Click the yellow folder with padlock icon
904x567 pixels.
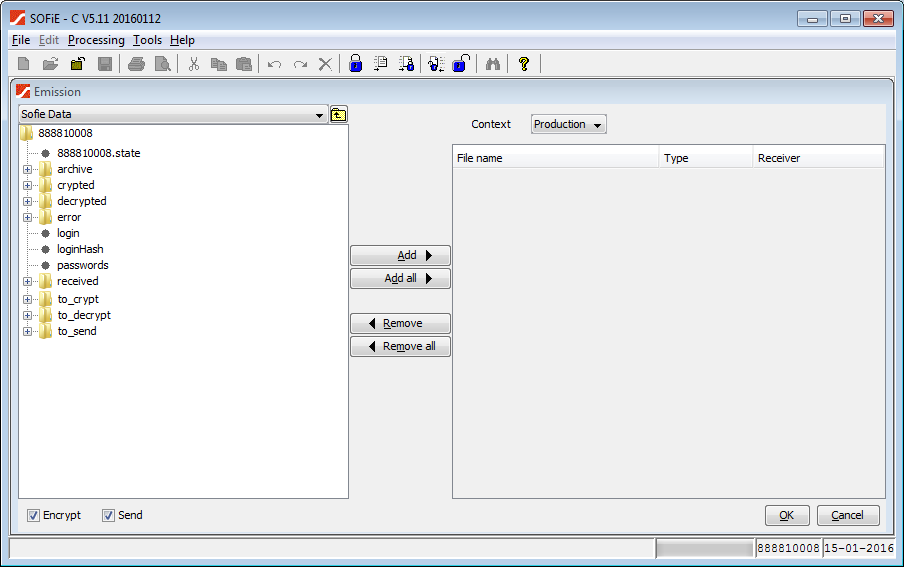pyautogui.click(x=77, y=64)
